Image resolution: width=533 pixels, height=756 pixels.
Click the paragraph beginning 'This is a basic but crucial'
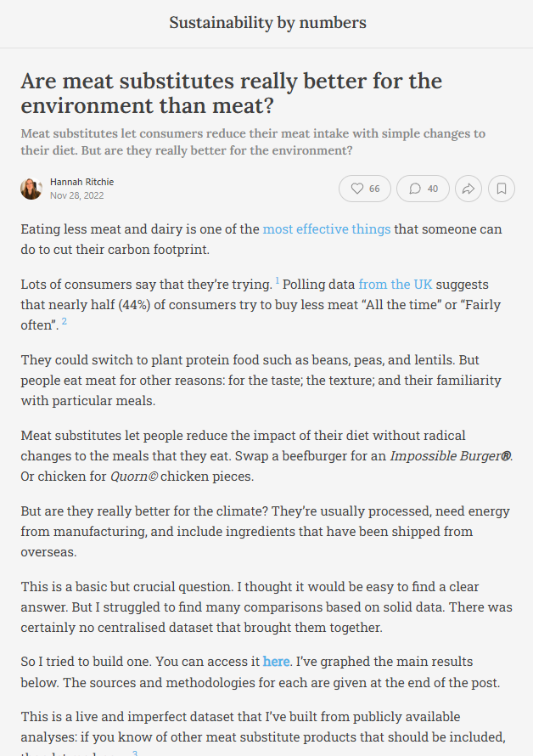pyautogui.click(x=266, y=607)
